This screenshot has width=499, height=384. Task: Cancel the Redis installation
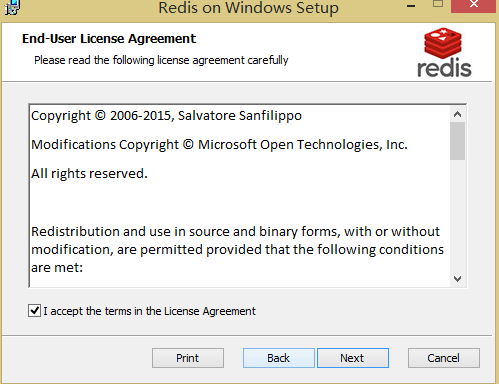click(444, 358)
